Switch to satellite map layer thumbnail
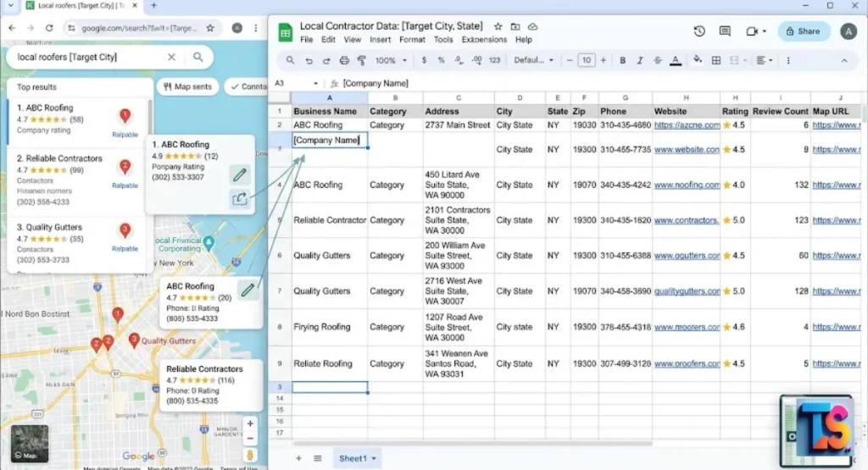The width and height of the screenshot is (868, 470). 30,444
